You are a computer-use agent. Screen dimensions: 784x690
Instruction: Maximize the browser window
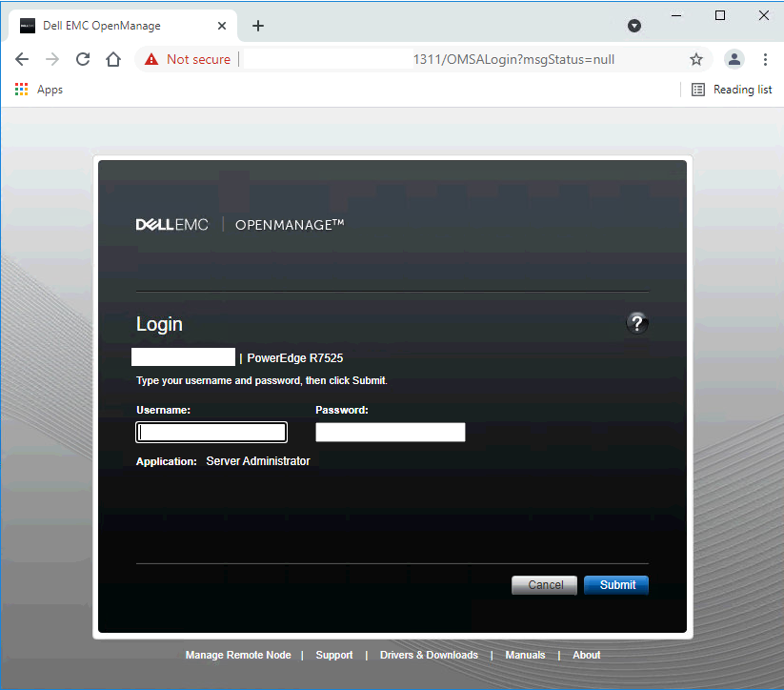coord(720,15)
